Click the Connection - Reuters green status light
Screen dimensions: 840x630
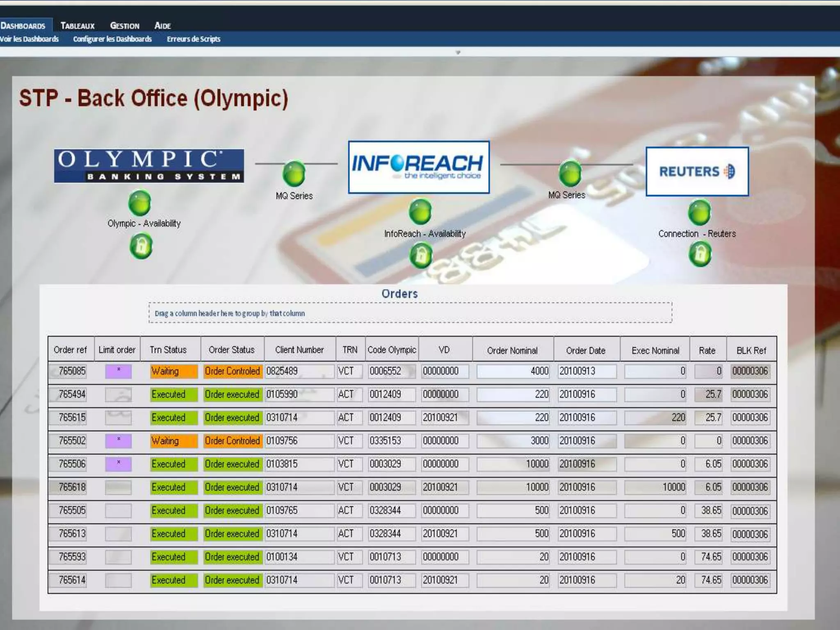point(699,212)
